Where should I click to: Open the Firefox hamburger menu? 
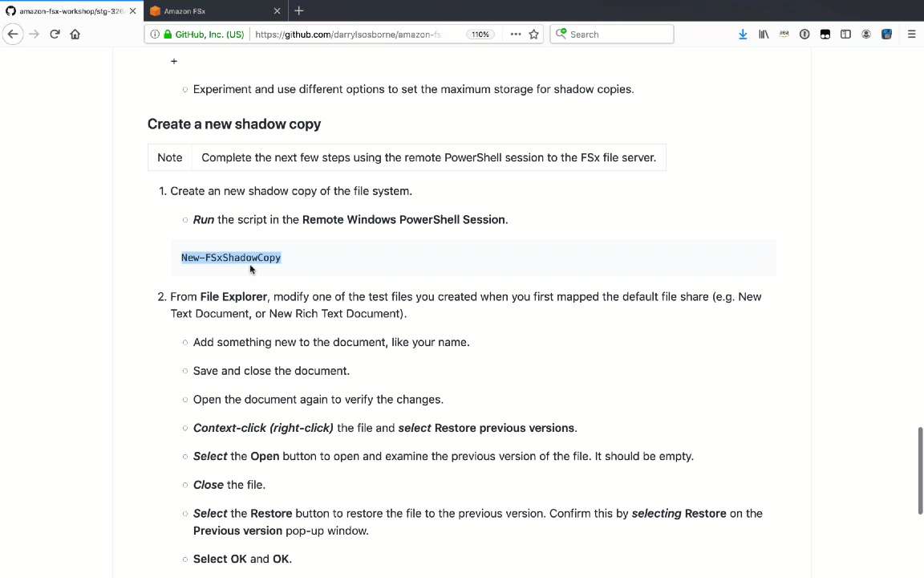[x=912, y=35]
